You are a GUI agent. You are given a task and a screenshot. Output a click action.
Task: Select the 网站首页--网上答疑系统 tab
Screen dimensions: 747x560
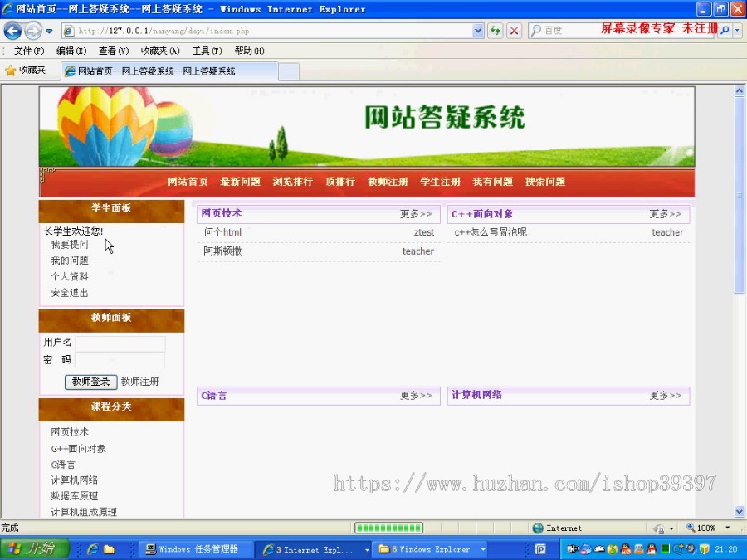169,71
